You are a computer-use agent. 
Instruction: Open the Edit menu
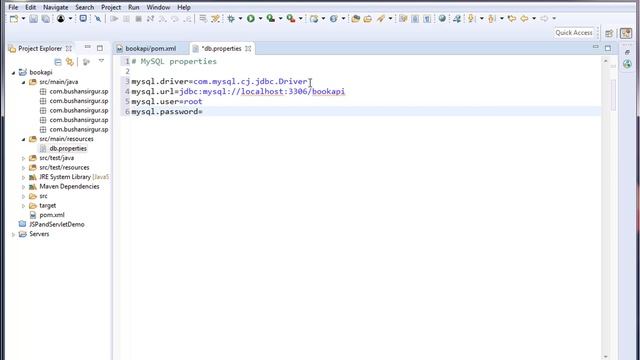click(x=31, y=7)
